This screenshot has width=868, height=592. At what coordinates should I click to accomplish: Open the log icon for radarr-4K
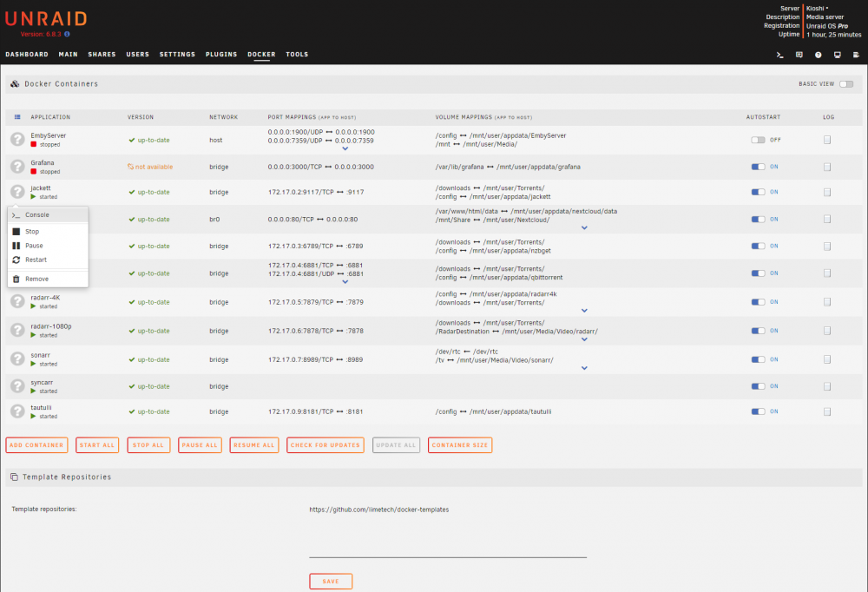(x=827, y=302)
